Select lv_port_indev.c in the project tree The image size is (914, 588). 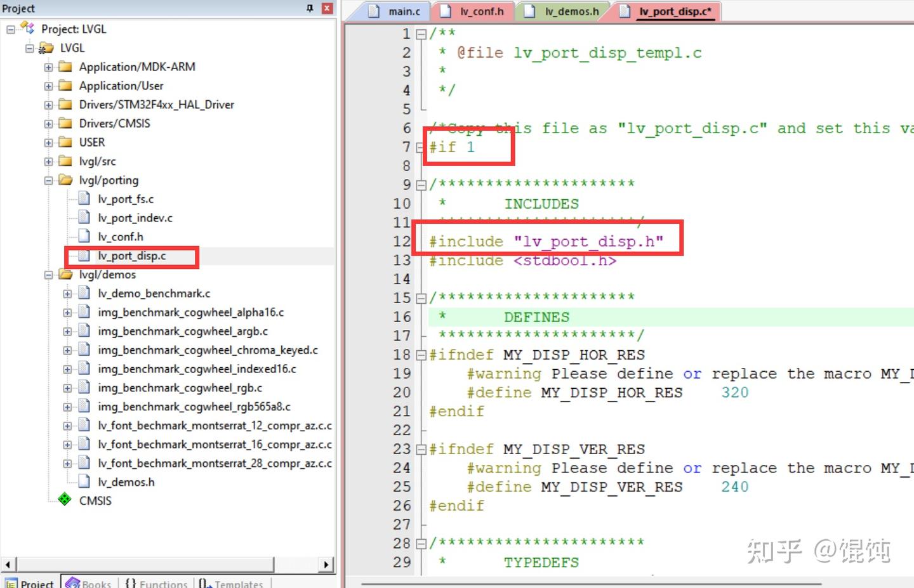coord(135,218)
